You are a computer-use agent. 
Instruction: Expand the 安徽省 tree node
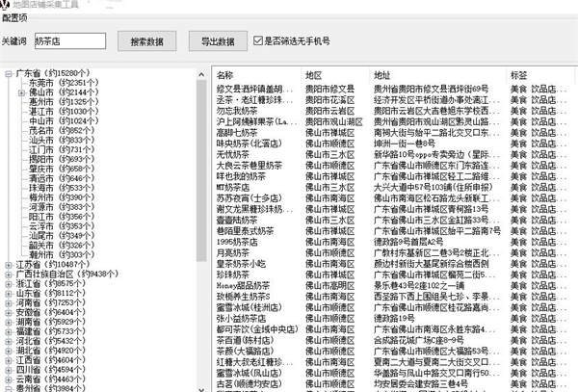(9, 313)
